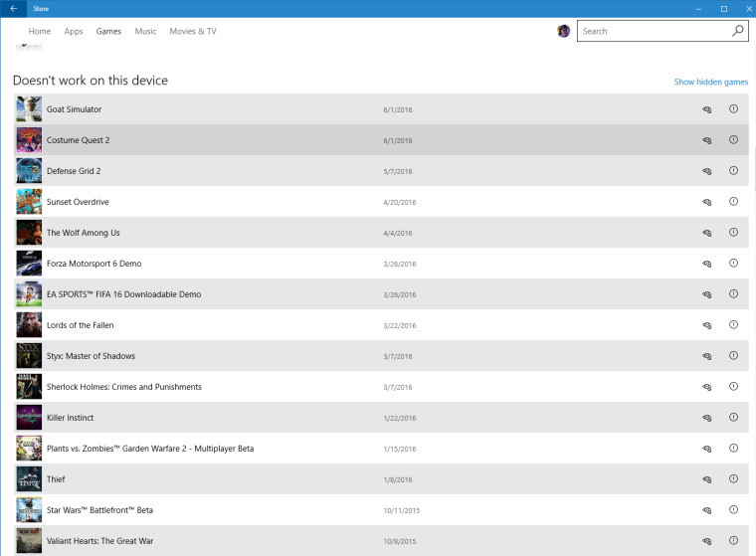Hide Forza Motorsport 6 Demo via eye icon
This screenshot has width=756, height=556.
click(x=707, y=264)
